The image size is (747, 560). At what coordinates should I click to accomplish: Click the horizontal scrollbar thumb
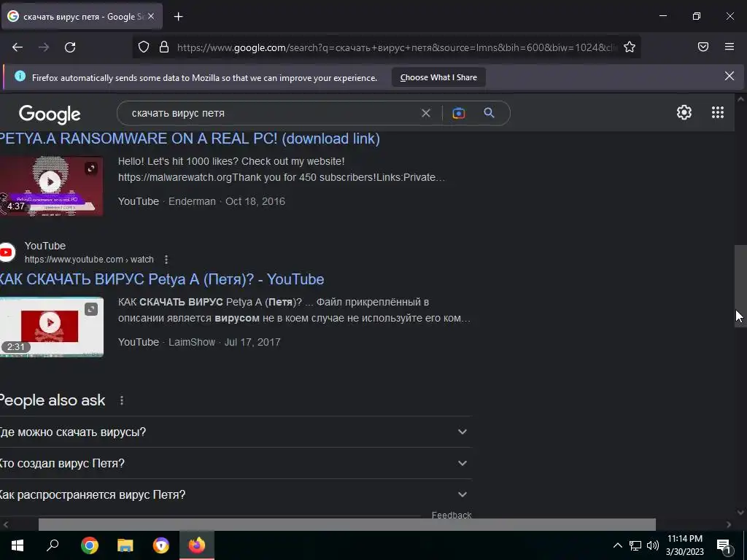(347, 524)
